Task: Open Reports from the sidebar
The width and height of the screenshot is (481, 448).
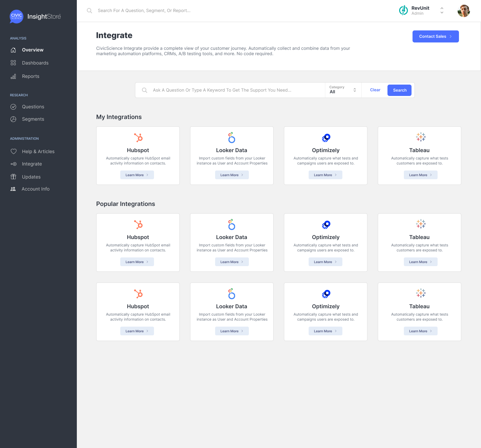Action: coord(31,76)
